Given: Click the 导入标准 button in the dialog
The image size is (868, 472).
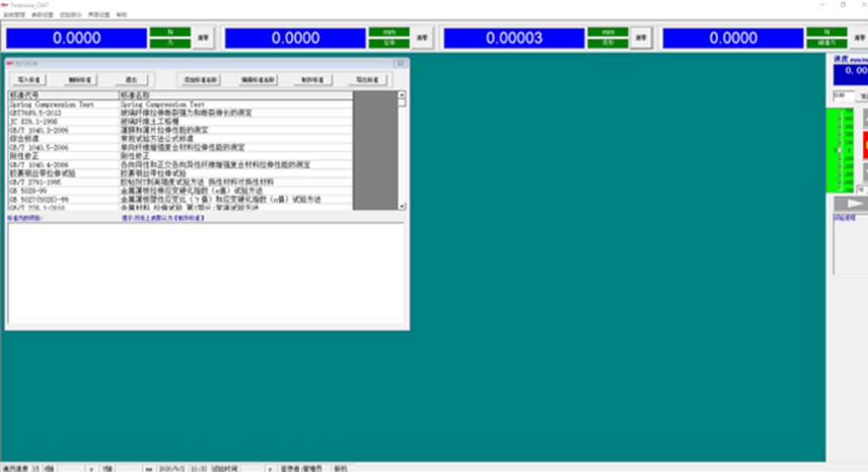Looking at the screenshot, I should (29, 80).
